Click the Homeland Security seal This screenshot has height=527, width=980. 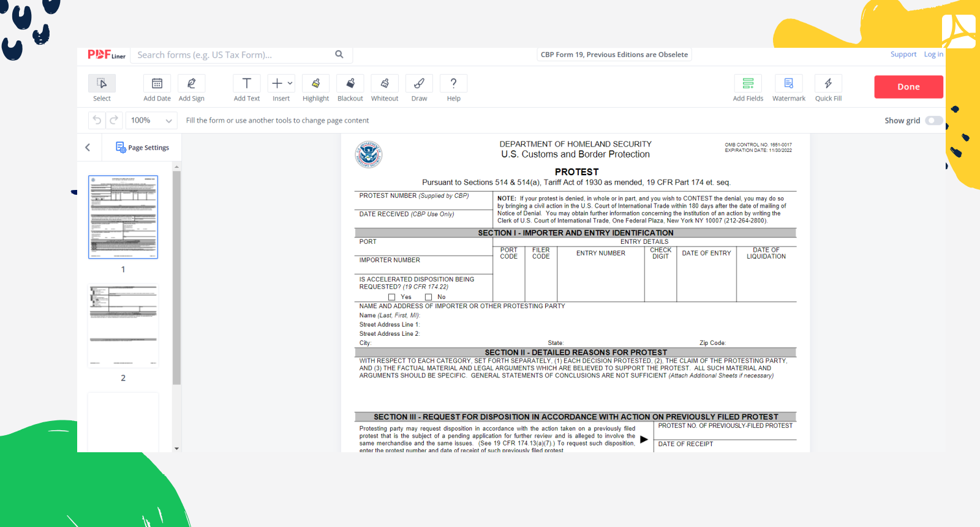369,154
